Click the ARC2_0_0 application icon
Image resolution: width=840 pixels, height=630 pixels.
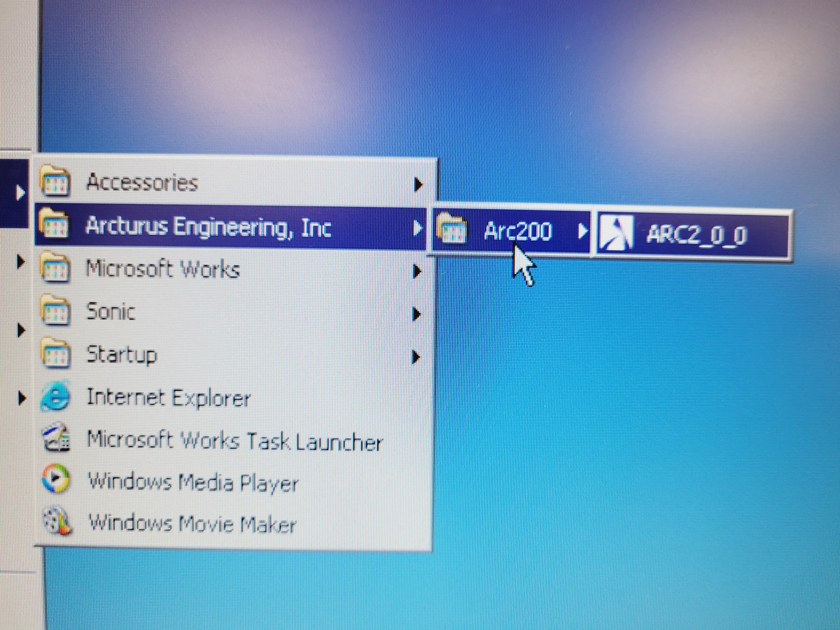coord(615,233)
